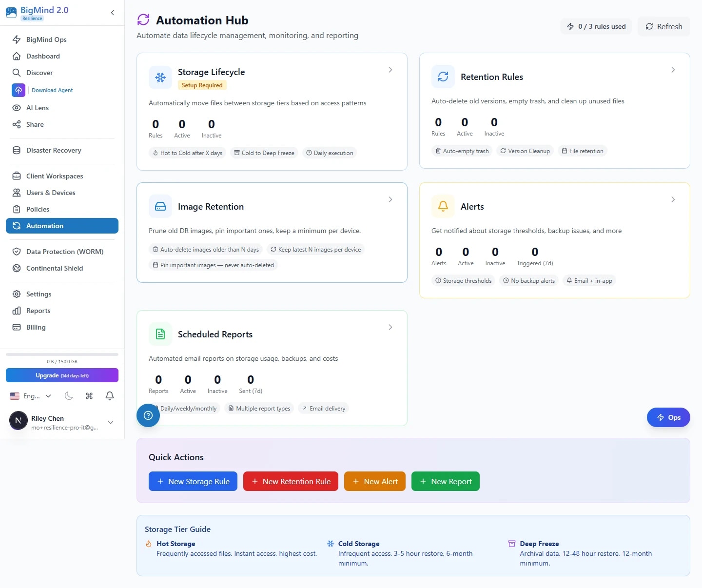Click the storage usage progress bar

pos(62,354)
